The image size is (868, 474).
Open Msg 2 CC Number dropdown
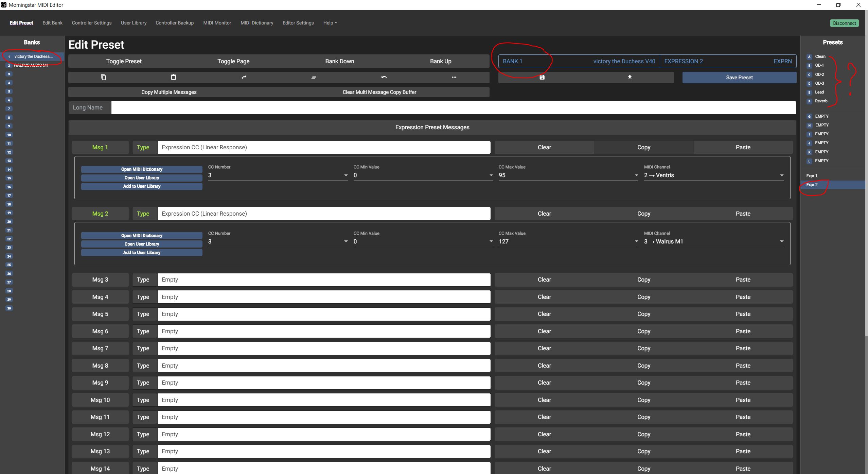tap(278, 242)
